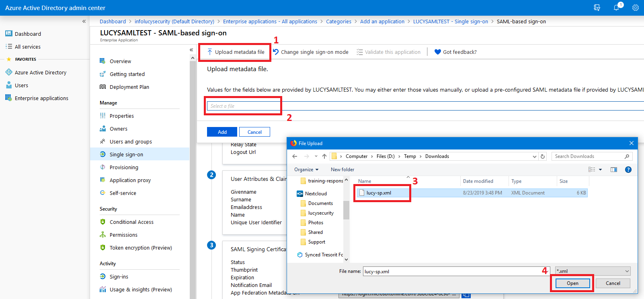
Task: Click the Application proxy icon
Action: (103, 180)
